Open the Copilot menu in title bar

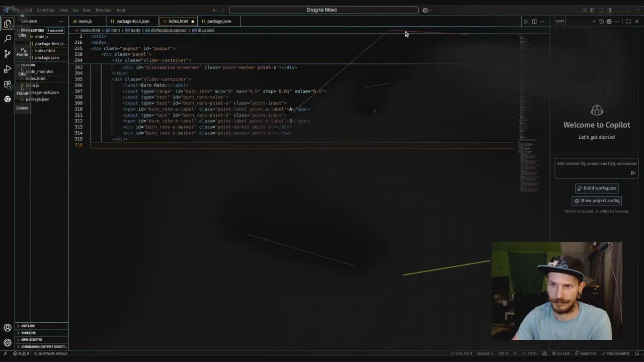pos(427,10)
